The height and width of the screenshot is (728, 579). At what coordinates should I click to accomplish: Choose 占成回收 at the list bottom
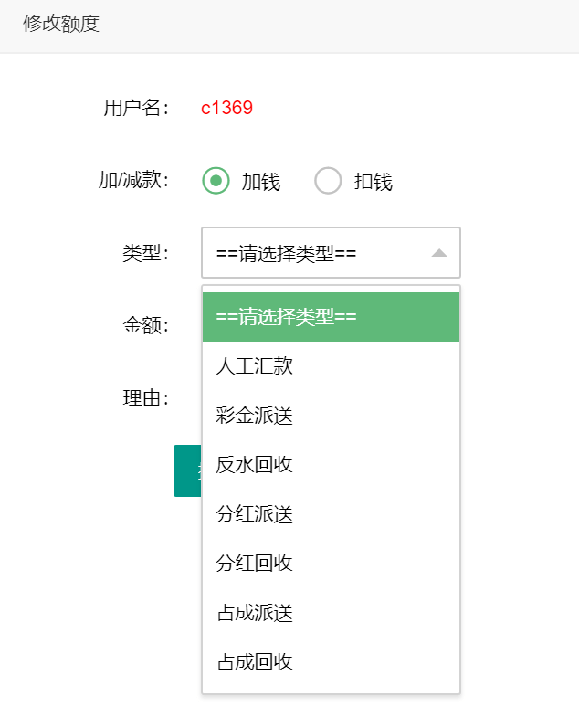255,661
